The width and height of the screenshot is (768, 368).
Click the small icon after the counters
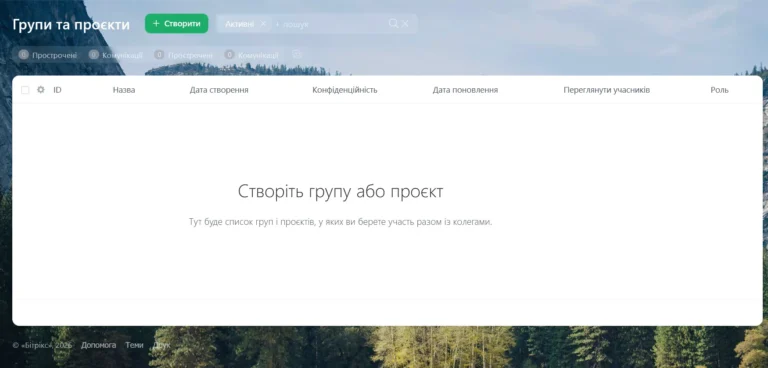tap(296, 54)
